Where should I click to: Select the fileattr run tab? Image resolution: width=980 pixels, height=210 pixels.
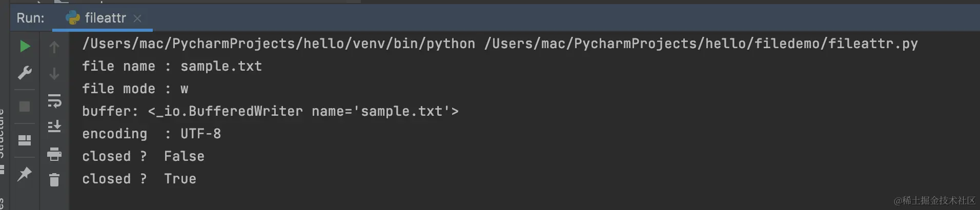tap(103, 18)
